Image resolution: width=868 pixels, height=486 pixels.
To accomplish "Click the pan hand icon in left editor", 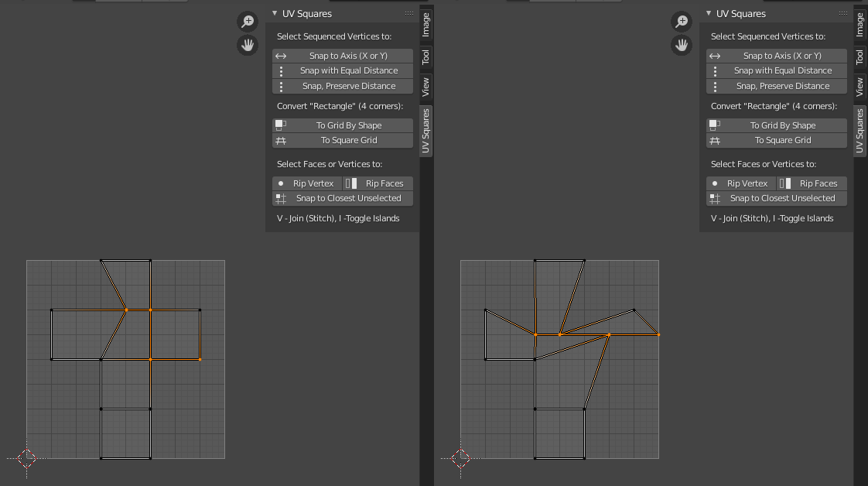I will pyautogui.click(x=248, y=45).
